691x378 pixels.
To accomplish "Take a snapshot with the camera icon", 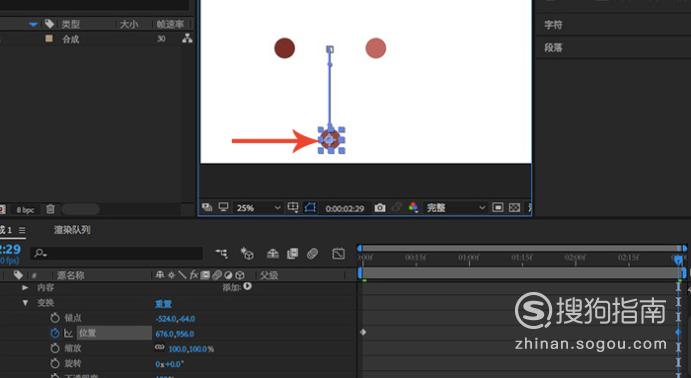I will tap(380, 208).
